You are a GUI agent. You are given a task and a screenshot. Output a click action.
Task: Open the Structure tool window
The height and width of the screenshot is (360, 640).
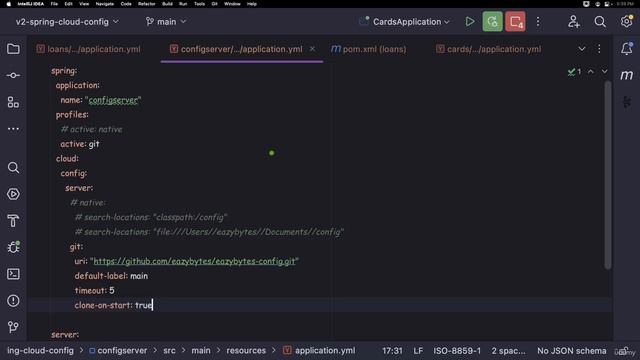[x=13, y=102]
